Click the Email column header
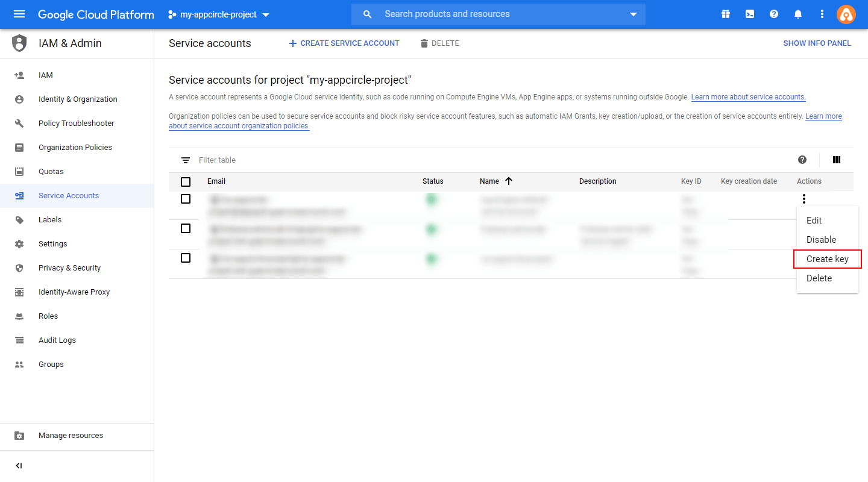The image size is (868, 482). [x=216, y=181]
